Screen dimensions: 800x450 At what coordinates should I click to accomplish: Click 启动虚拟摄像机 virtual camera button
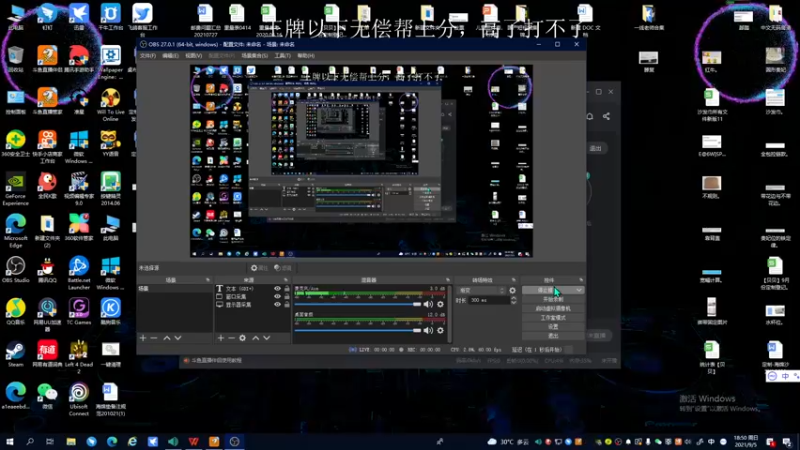coord(553,309)
